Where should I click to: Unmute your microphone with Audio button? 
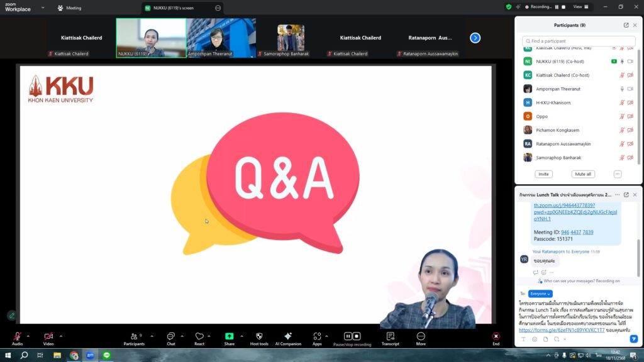(x=17, y=337)
